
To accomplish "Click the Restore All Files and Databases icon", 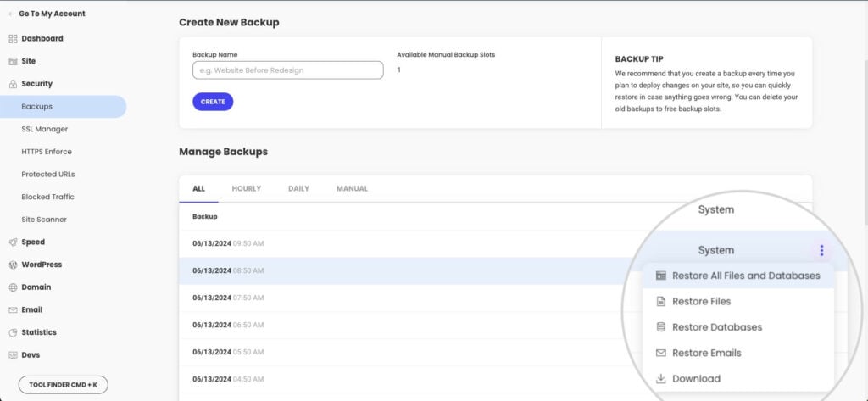I will (660, 276).
